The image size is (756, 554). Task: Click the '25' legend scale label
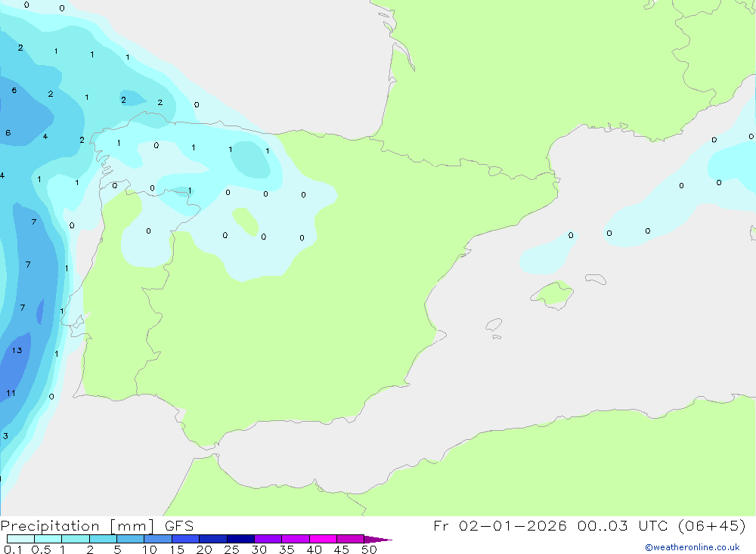click(232, 549)
